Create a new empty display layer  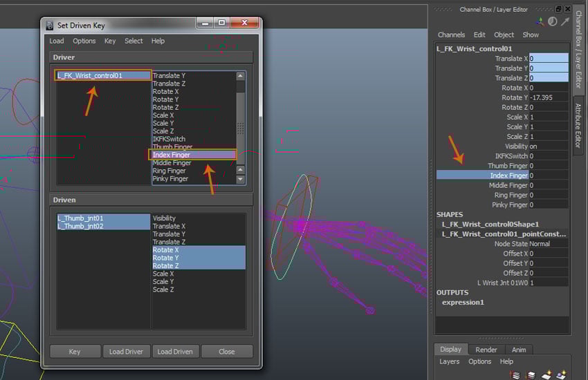click(546, 374)
